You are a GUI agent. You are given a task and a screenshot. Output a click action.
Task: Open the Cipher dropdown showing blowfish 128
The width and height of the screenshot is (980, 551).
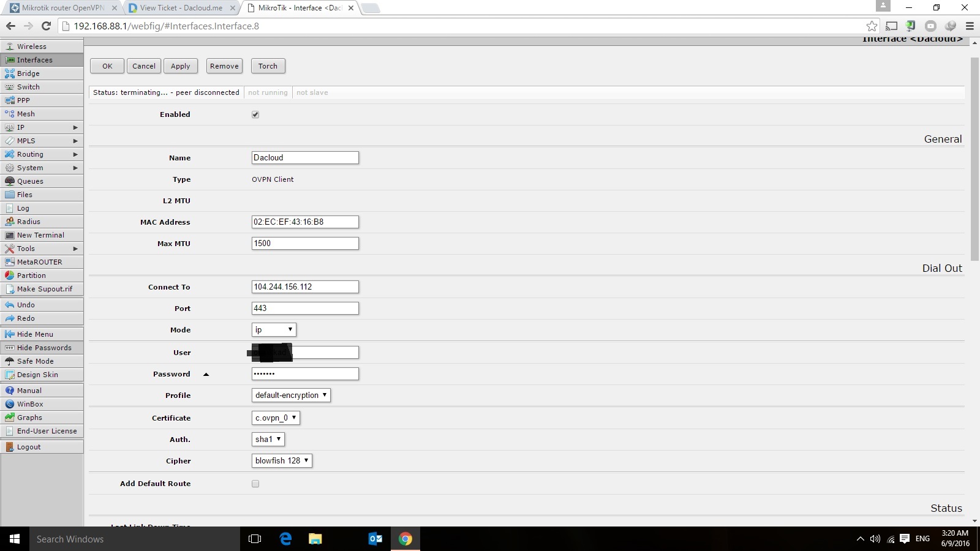tap(282, 461)
